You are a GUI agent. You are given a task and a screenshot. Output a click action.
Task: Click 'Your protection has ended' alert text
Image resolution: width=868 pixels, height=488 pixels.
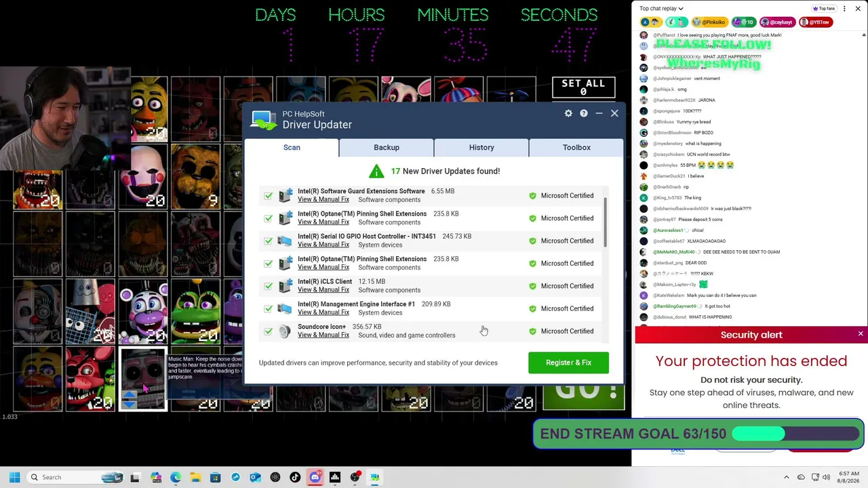751,361
